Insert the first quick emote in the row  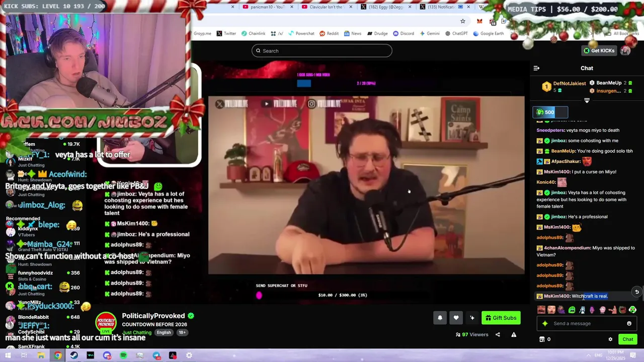pos(541,310)
